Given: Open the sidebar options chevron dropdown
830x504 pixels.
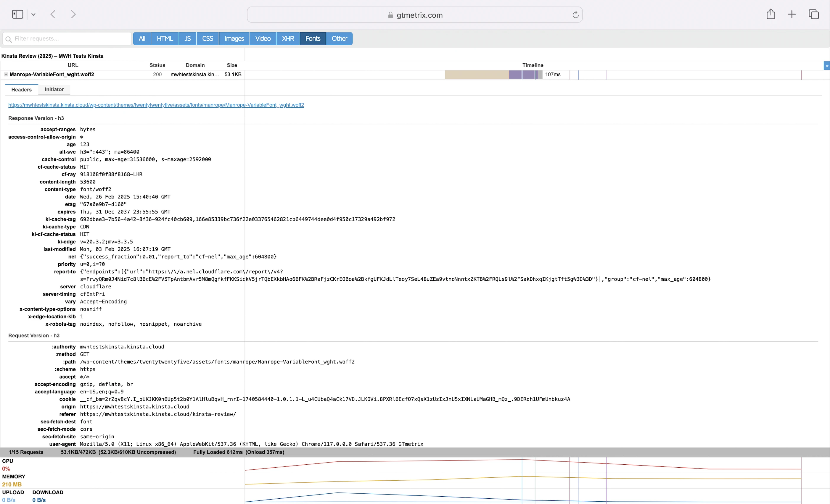Looking at the screenshot, I should (x=33, y=14).
